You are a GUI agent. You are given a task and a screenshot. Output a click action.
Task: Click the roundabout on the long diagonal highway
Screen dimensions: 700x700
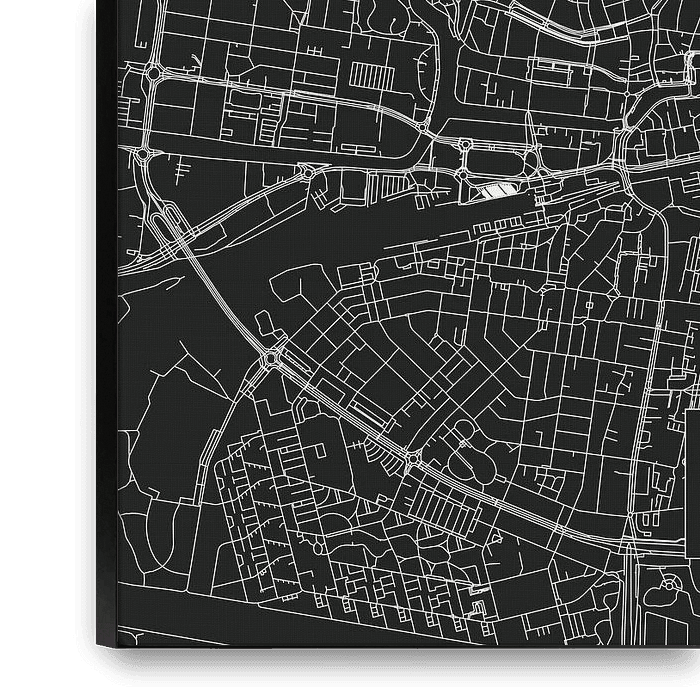click(x=270, y=357)
